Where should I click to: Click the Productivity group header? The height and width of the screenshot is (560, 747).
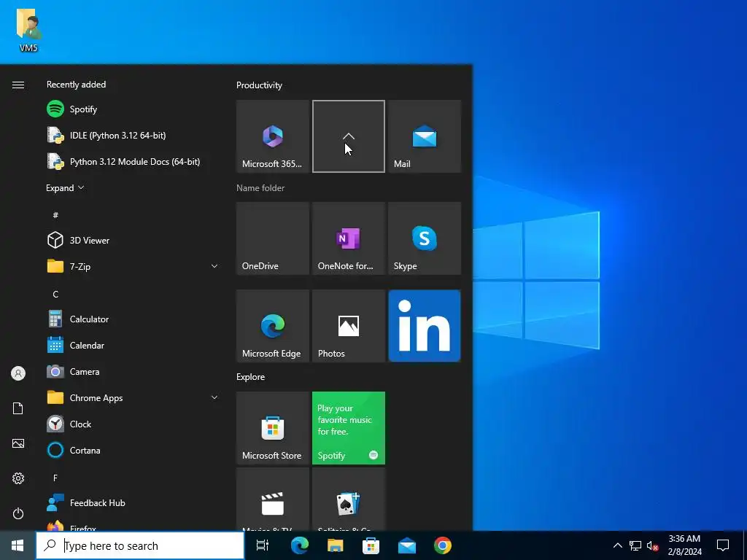[x=259, y=85]
